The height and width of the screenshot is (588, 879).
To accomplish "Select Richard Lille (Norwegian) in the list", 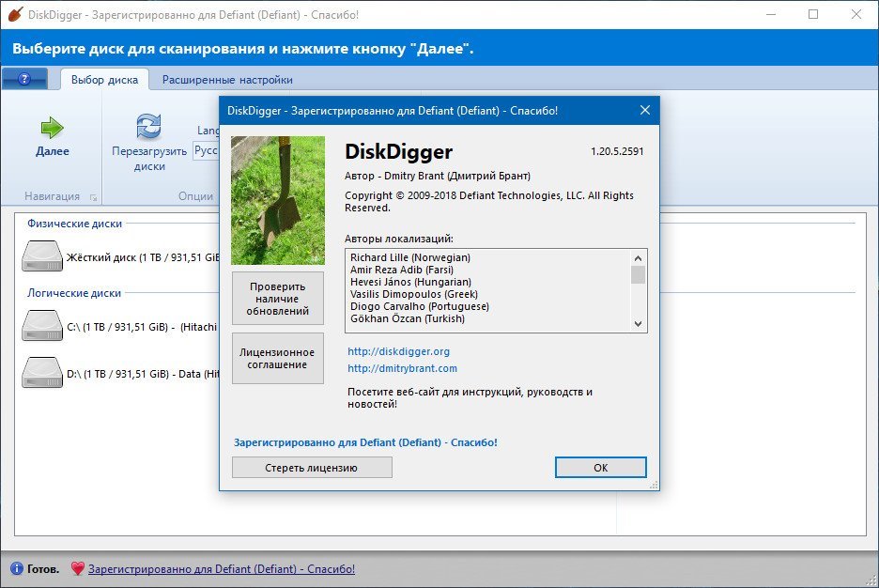I will point(410,257).
